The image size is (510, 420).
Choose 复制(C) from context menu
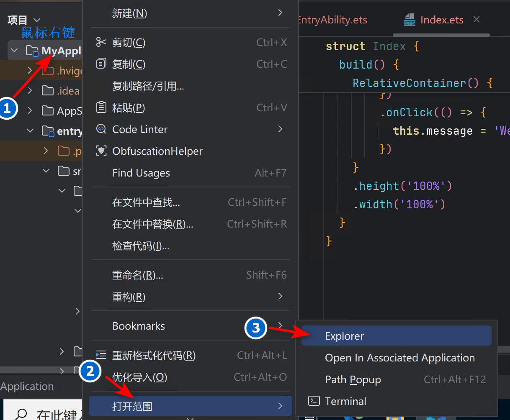click(190, 64)
